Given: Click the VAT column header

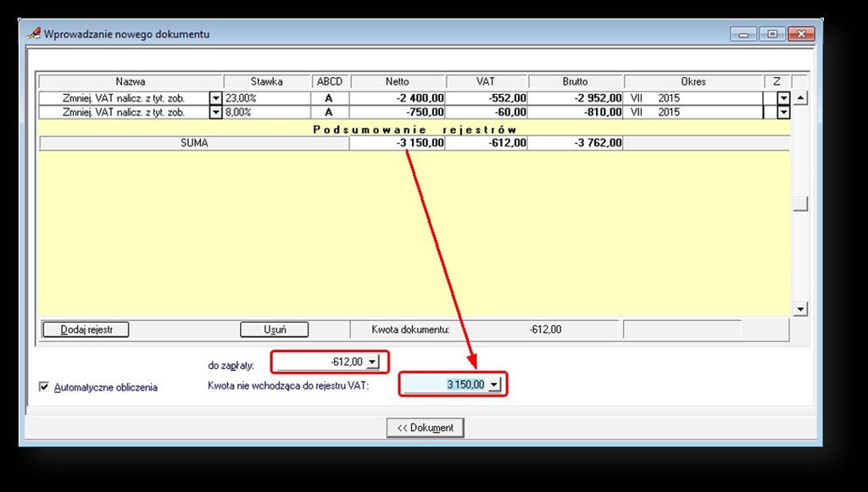Looking at the screenshot, I should coord(486,82).
